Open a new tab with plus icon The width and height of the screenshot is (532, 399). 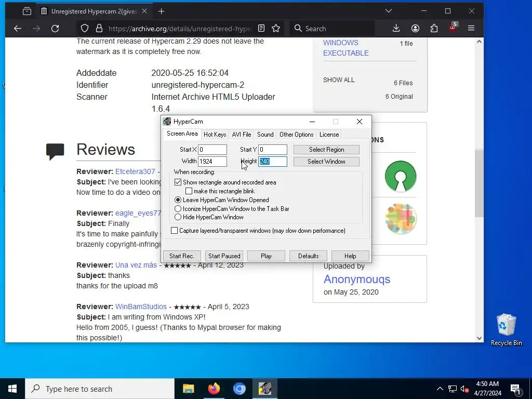tap(162, 11)
